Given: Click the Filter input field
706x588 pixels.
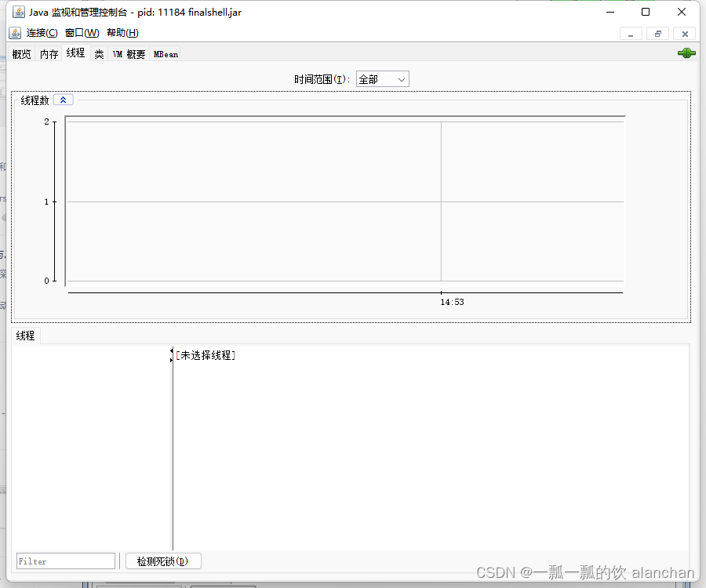Looking at the screenshot, I should point(65,561).
